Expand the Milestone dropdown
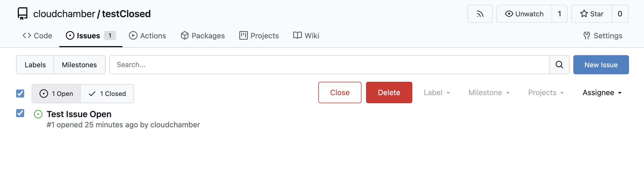 tap(489, 93)
